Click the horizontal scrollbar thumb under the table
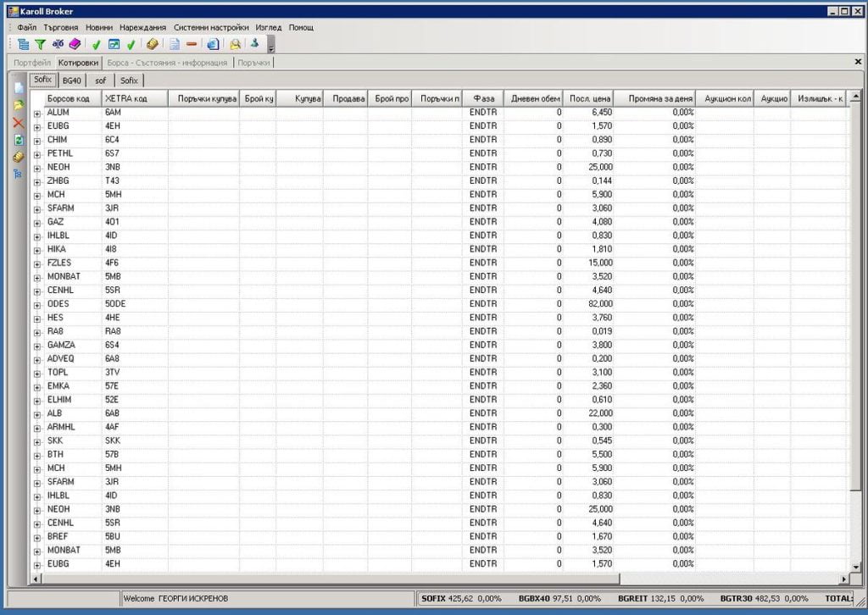Viewport: 868px width, 615px height. pyautogui.click(x=331, y=579)
